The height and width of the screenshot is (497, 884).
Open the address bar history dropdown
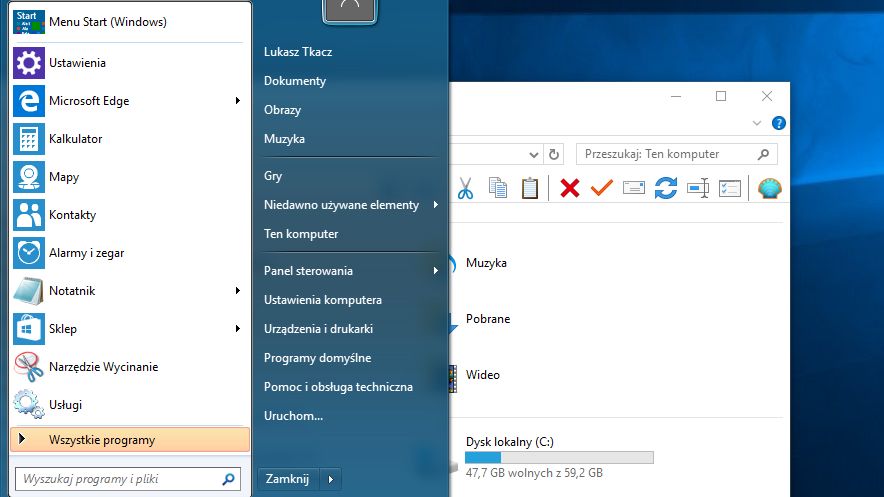(x=533, y=154)
